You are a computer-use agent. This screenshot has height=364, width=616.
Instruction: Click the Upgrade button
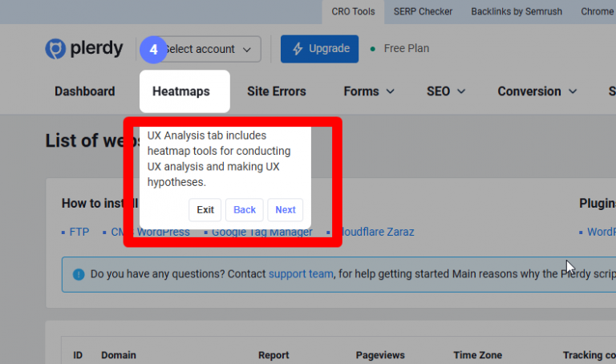(319, 49)
